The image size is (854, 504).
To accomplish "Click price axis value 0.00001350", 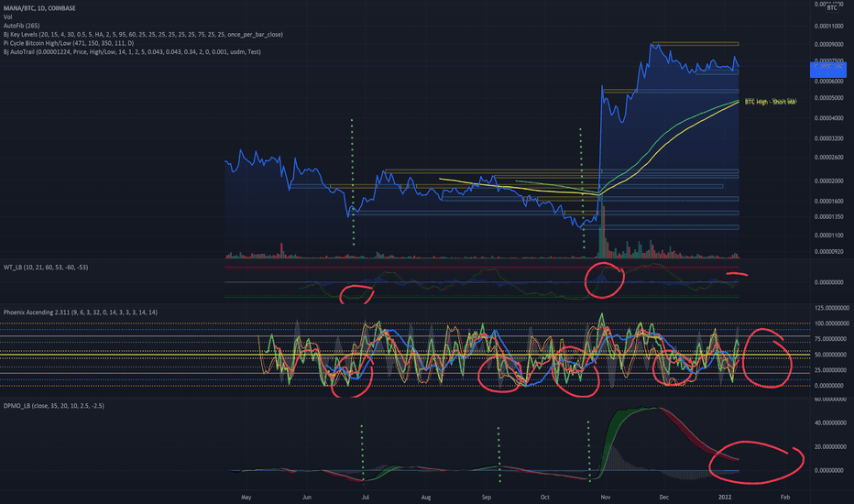I will tap(828, 217).
